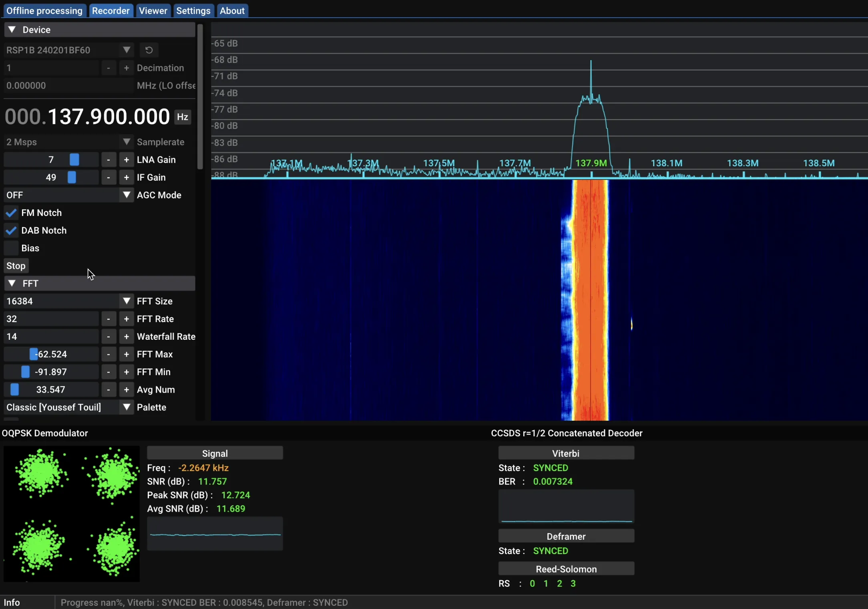Increase FFT Rate with plus button
This screenshot has width=868, height=609.
127,319
